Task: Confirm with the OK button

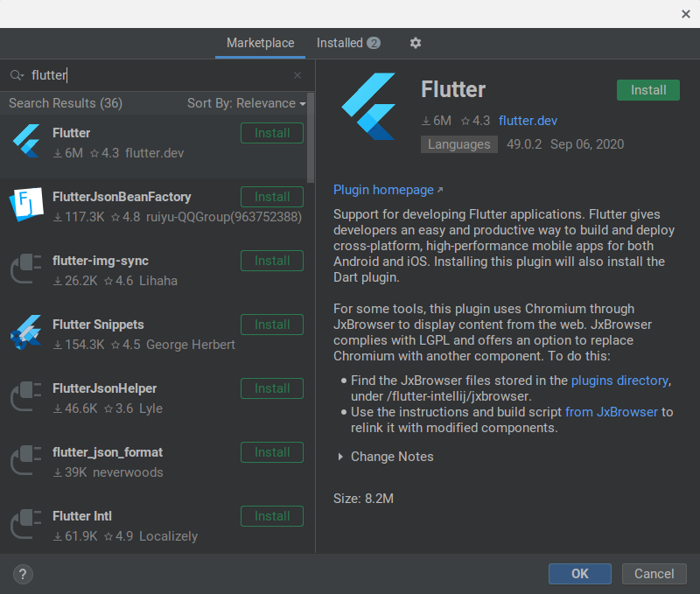Action: click(580, 574)
